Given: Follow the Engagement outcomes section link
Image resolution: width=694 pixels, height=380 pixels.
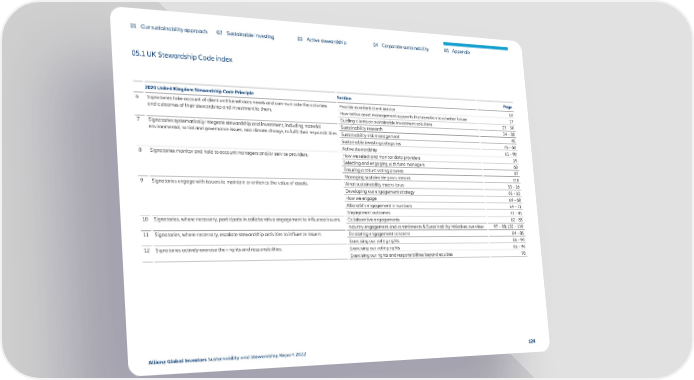Looking at the screenshot, I should click(x=369, y=212).
